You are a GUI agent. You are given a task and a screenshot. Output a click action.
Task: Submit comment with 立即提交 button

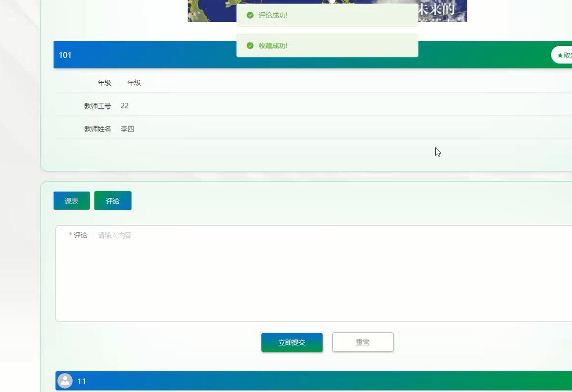pyautogui.click(x=292, y=342)
